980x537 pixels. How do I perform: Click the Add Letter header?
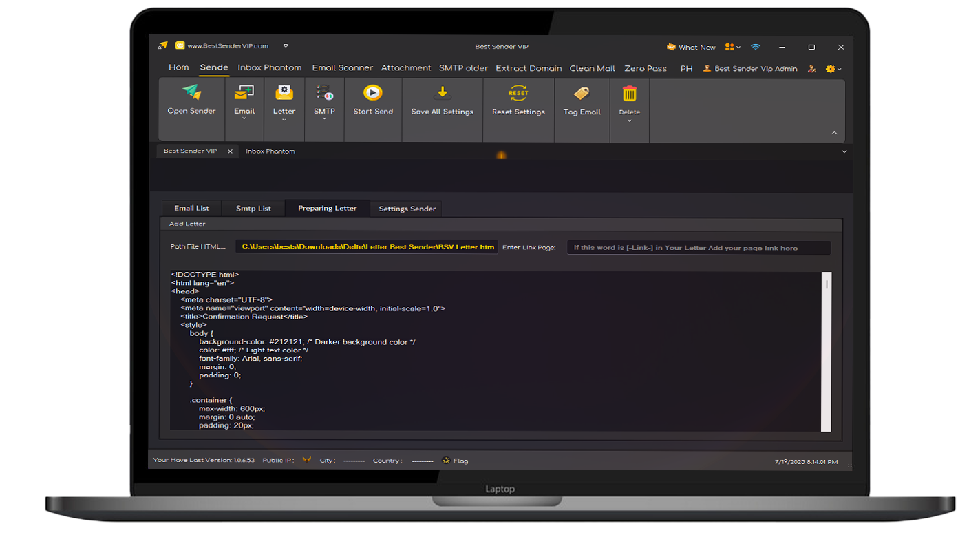pos(187,224)
